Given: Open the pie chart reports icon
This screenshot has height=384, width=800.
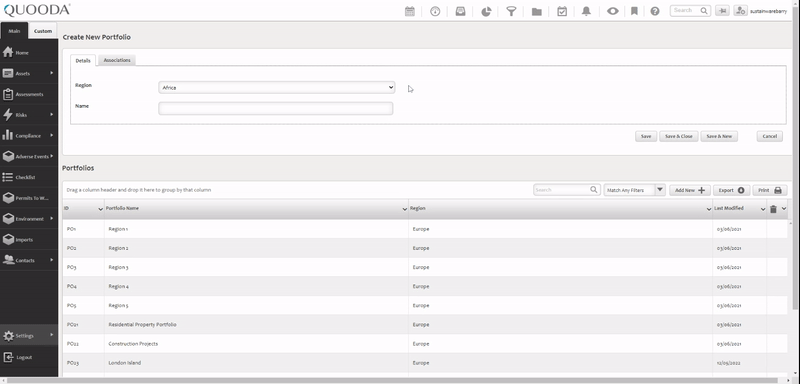Looking at the screenshot, I should pyautogui.click(x=486, y=11).
